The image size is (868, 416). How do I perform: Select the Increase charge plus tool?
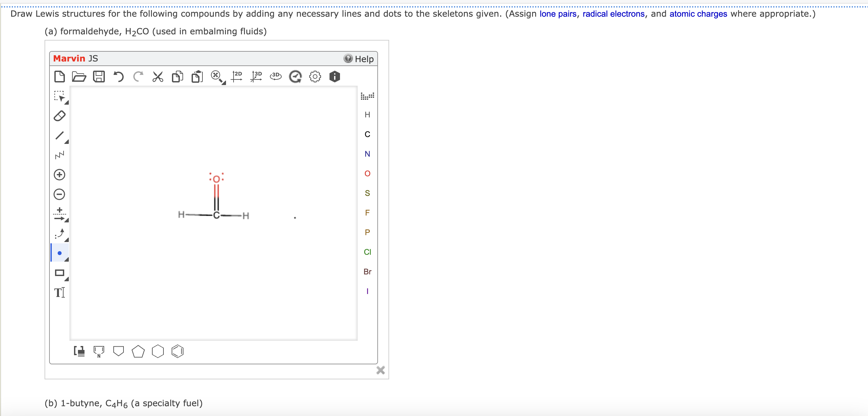59,175
